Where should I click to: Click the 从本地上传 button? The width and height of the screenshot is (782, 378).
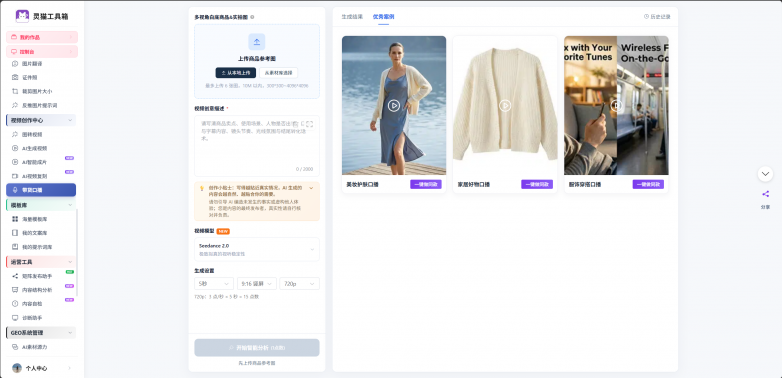click(236, 73)
